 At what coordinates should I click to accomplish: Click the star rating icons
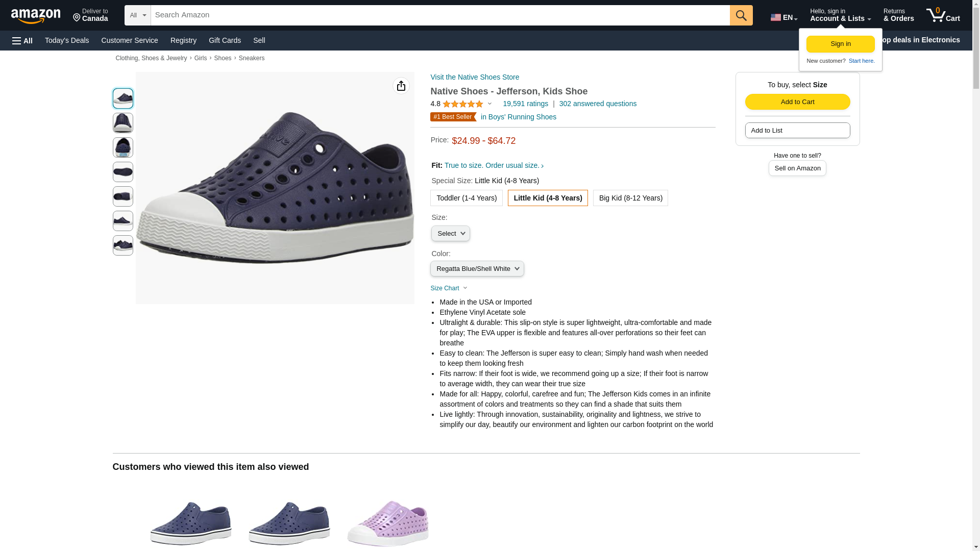(462, 104)
